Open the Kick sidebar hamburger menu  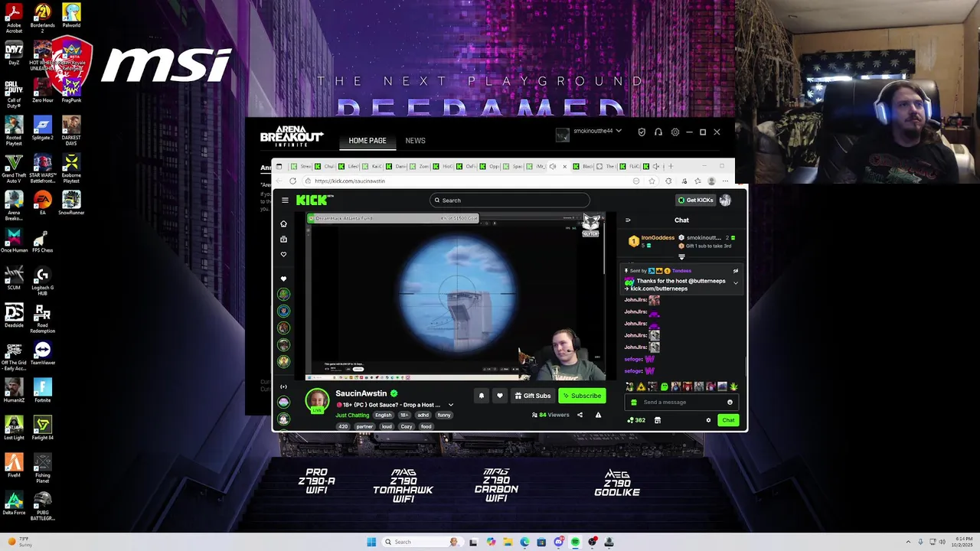point(285,201)
